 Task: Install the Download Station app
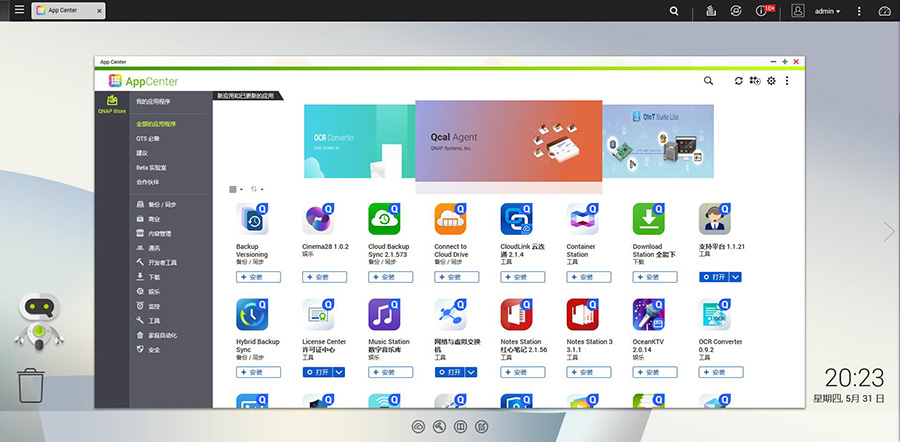[648, 277]
